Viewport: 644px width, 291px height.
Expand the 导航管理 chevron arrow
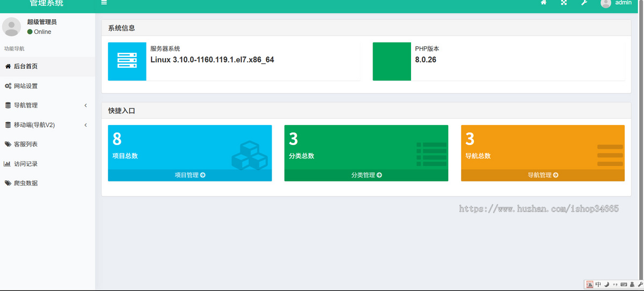pyautogui.click(x=86, y=105)
